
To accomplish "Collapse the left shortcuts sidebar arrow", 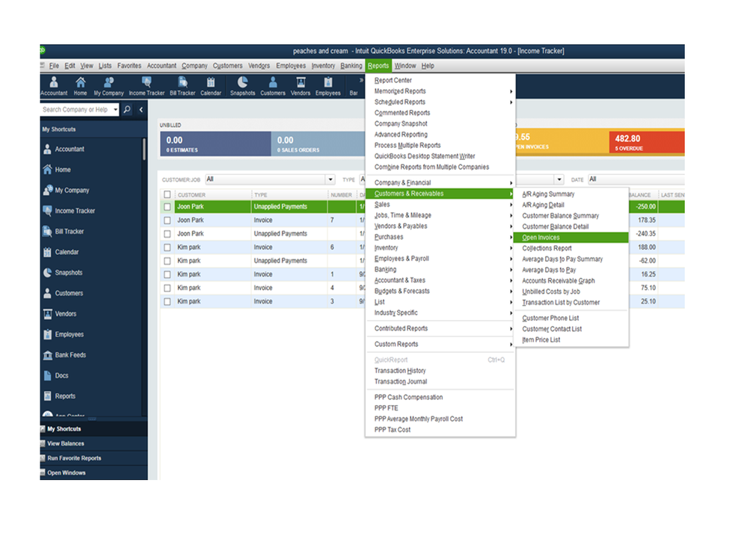I will [x=141, y=109].
